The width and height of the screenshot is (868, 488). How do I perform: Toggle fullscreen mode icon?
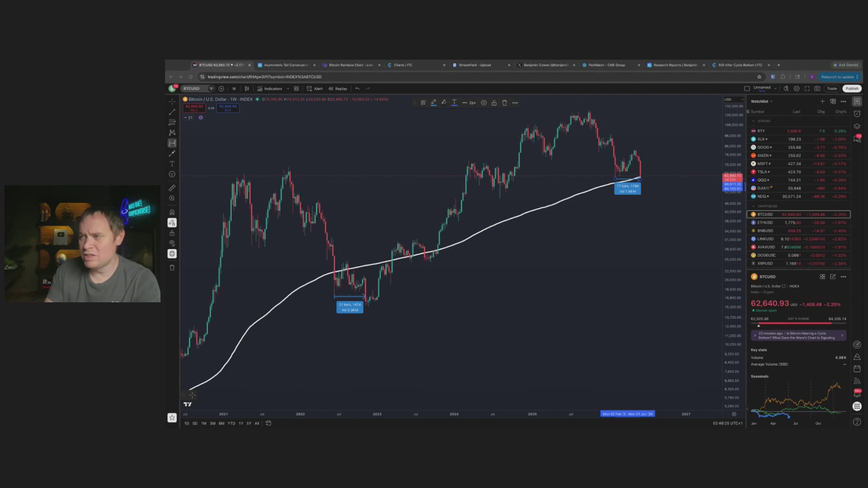click(807, 89)
